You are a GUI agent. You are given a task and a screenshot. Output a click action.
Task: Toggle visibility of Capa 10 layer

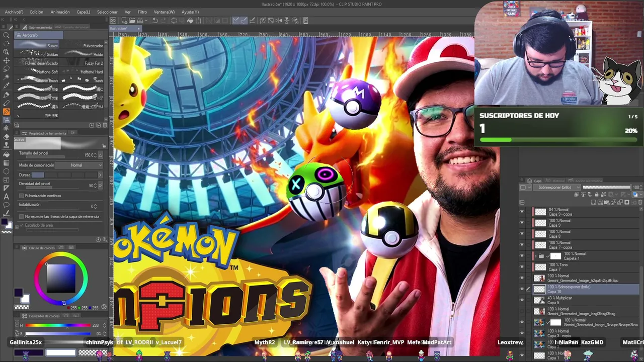[522, 289]
